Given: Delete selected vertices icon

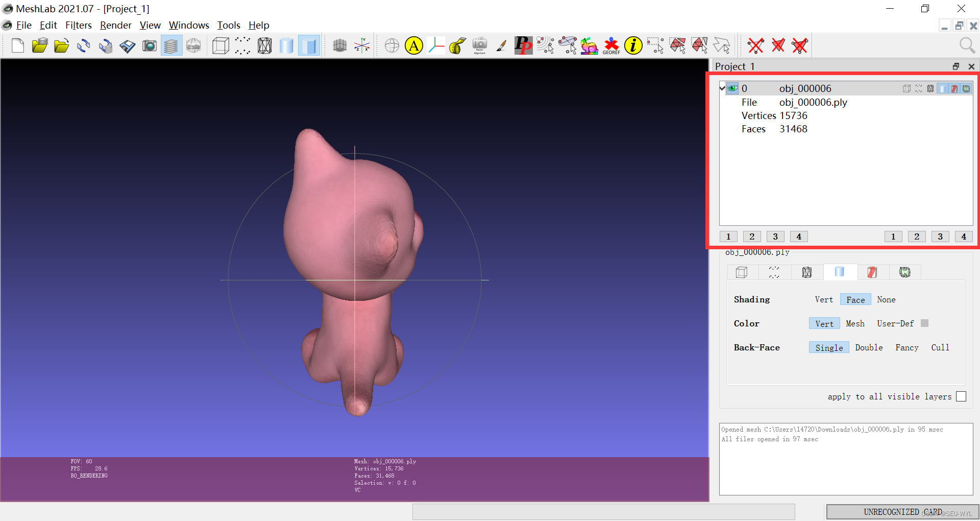Looking at the screenshot, I should coord(756,46).
